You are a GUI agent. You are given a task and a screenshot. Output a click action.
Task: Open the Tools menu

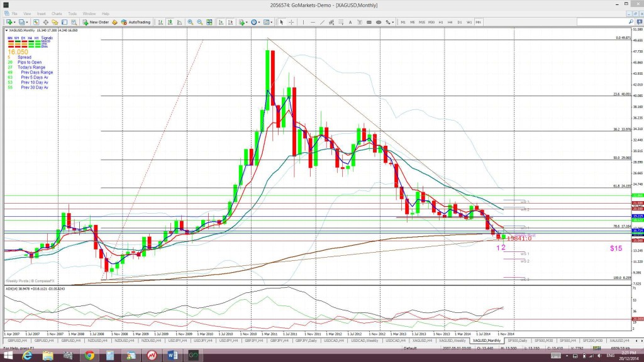(x=72, y=14)
